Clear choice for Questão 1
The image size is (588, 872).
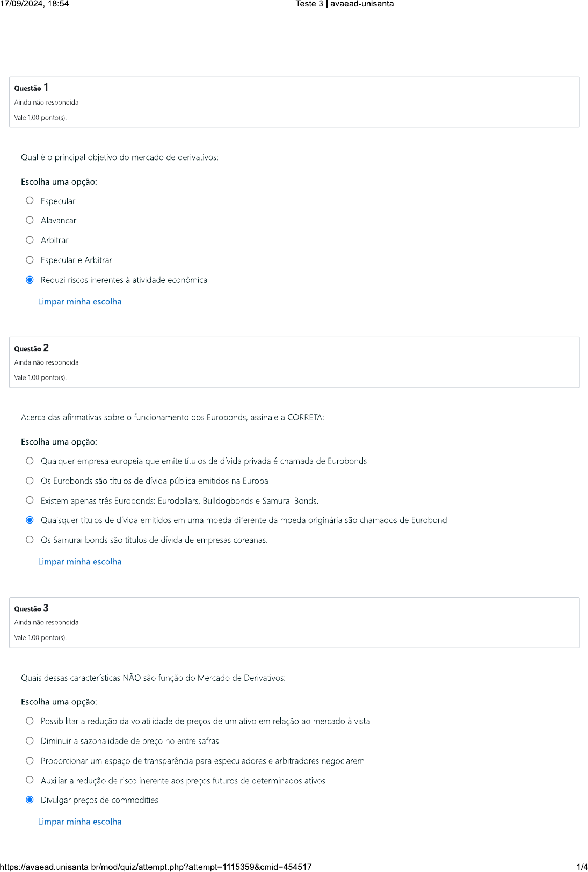[79, 302]
